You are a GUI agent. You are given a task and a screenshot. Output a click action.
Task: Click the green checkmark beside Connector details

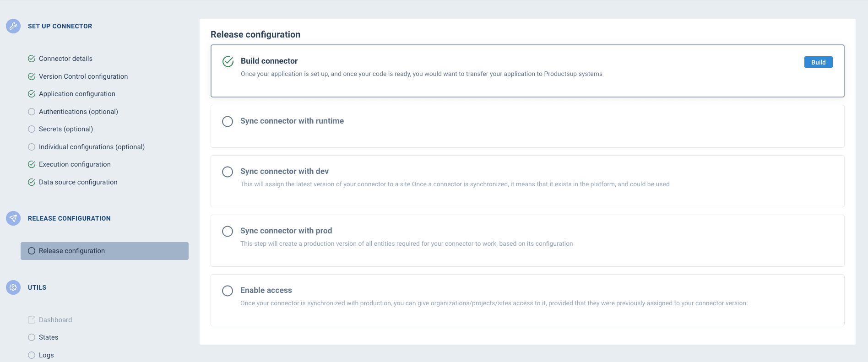(x=32, y=58)
